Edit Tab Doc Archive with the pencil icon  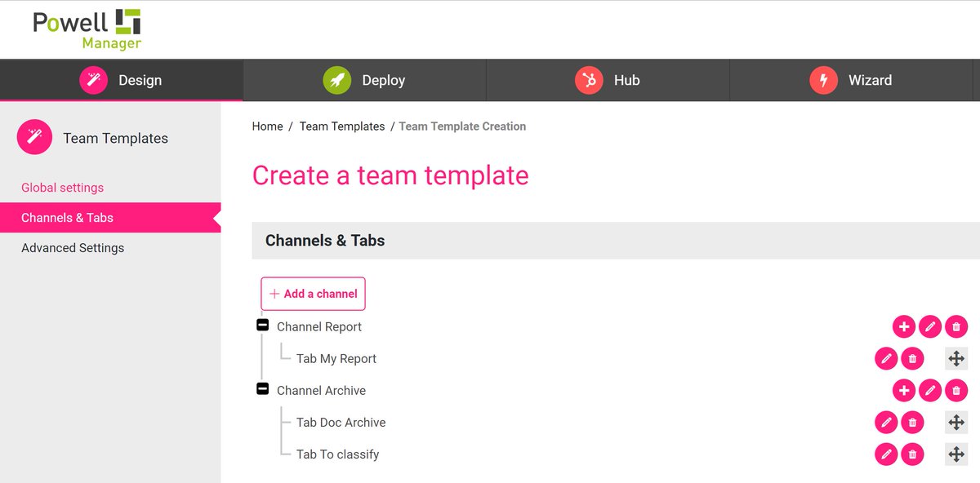(886, 423)
